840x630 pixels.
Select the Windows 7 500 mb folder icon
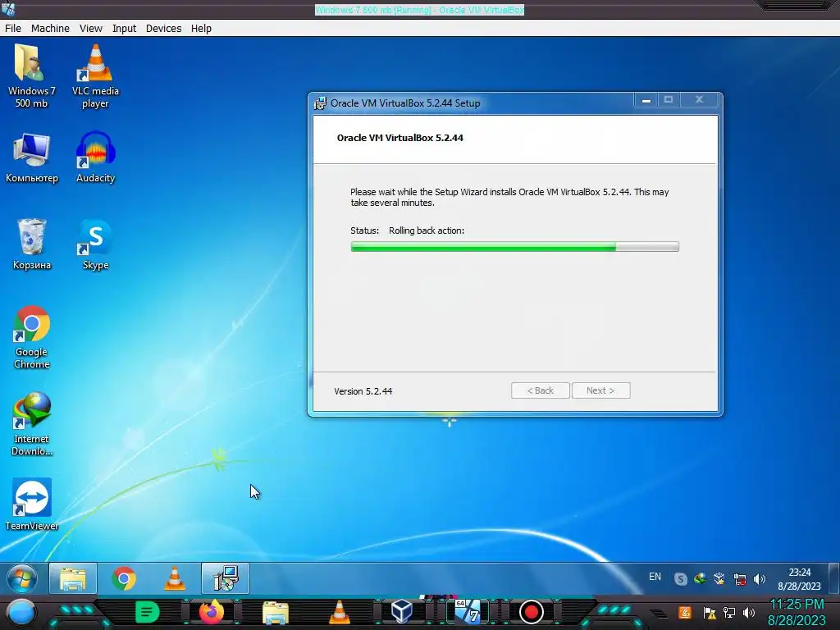pos(32,76)
